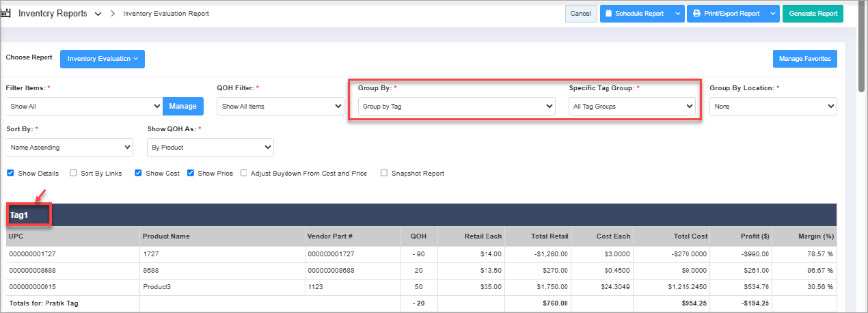Open Manage Favorites
The width and height of the screenshot is (868, 313).
pyautogui.click(x=804, y=59)
